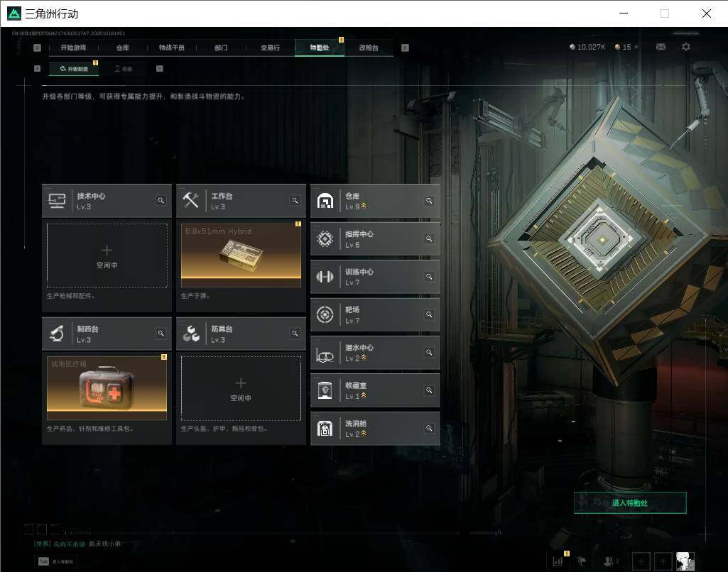Select the 工作台 hammer and pickaxe icon
Image resolution: width=728 pixels, height=572 pixels.
(x=191, y=200)
